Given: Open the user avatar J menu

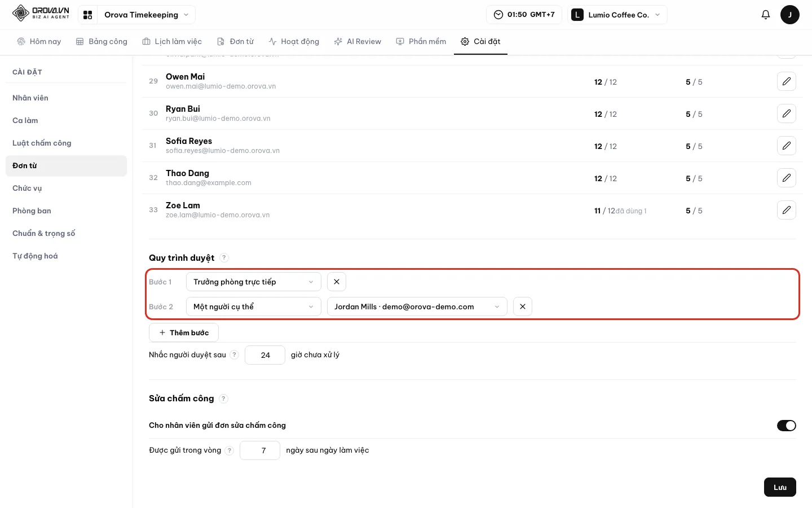Looking at the screenshot, I should click(789, 15).
